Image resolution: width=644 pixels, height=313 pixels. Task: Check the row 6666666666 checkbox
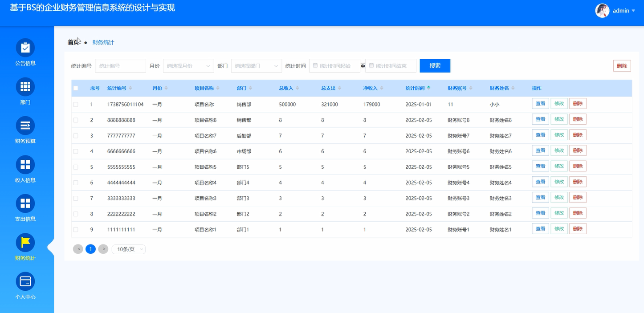point(76,151)
